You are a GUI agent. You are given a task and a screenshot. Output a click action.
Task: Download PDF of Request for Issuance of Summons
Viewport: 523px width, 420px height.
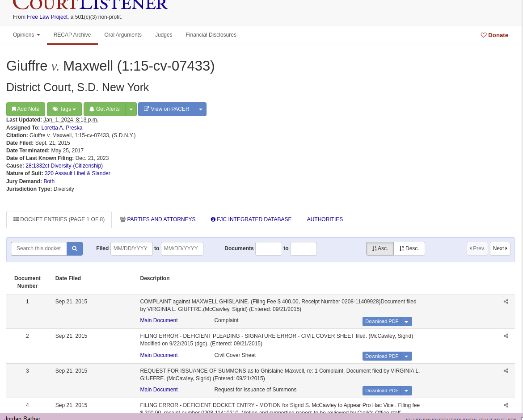(382, 391)
